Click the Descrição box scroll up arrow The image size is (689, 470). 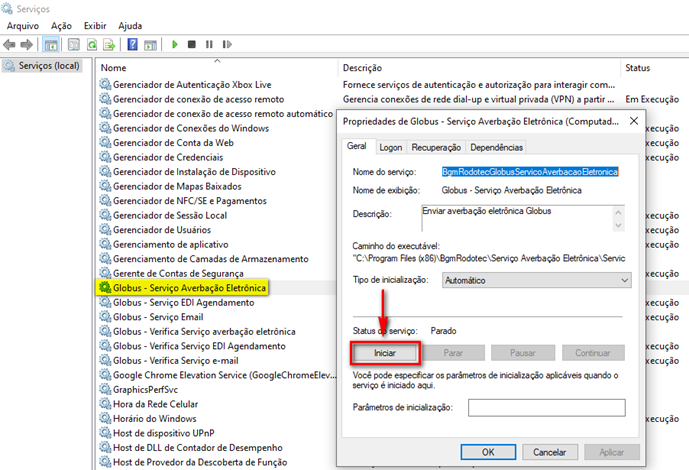(618, 213)
